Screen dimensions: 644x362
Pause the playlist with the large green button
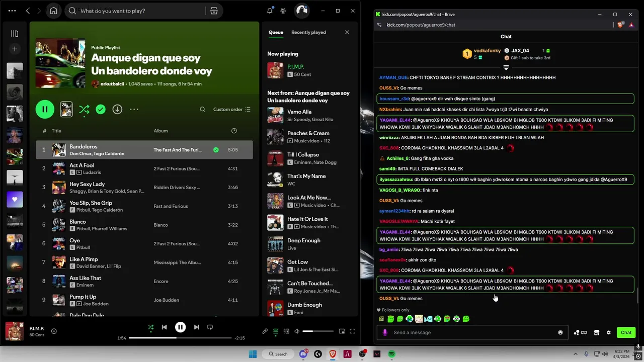tap(45, 109)
